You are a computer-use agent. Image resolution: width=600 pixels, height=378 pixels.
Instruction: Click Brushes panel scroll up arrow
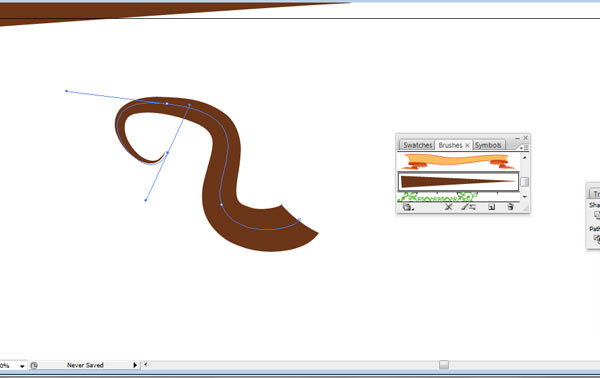[x=525, y=157]
